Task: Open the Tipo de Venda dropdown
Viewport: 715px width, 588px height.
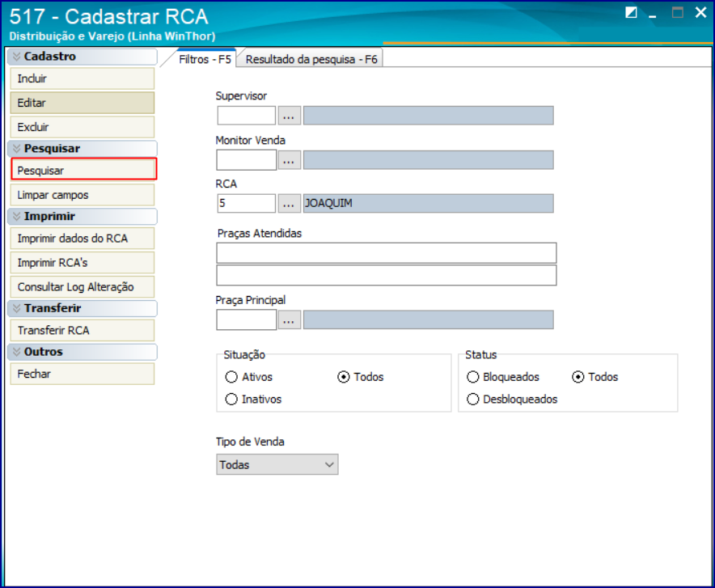Action: [277, 464]
